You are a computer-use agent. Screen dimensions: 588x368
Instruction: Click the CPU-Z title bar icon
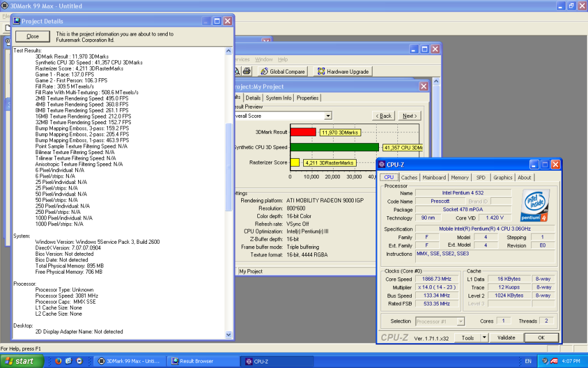pos(382,164)
